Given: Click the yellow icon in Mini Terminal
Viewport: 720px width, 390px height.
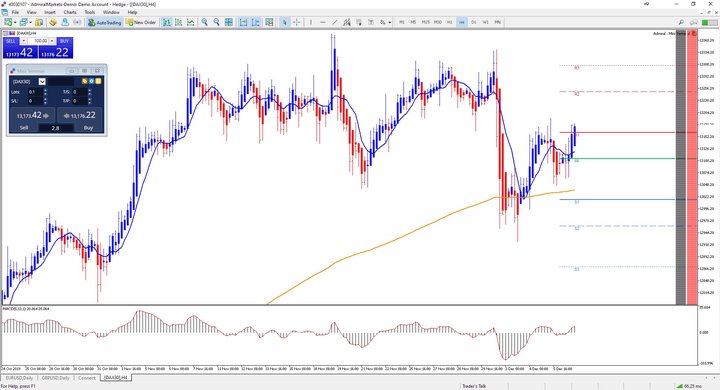Looking at the screenshot, I should tap(98, 81).
